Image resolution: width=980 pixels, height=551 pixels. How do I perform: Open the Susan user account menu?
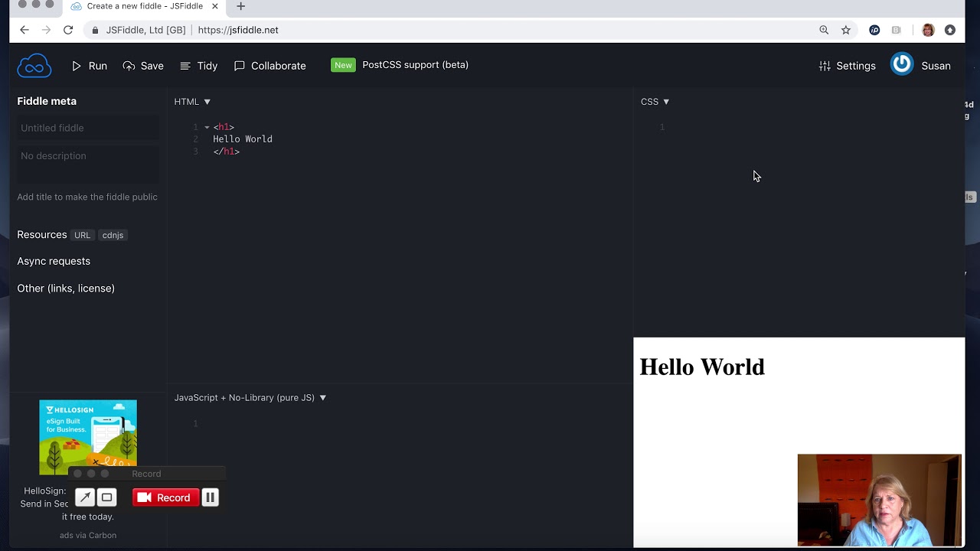(920, 65)
